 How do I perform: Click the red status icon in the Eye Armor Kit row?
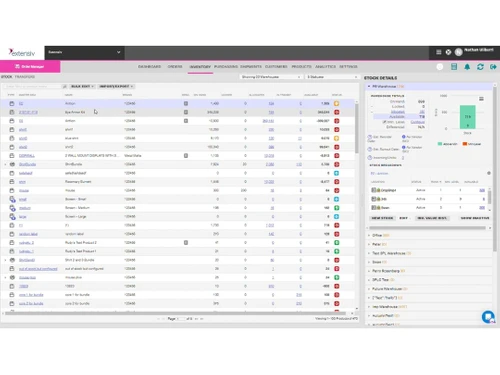(x=336, y=112)
